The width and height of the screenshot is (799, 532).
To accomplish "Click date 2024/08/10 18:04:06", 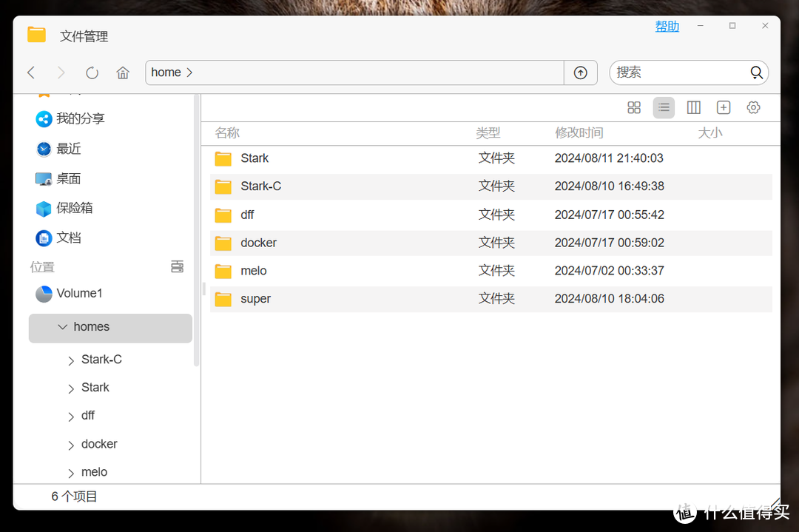I will click(610, 299).
